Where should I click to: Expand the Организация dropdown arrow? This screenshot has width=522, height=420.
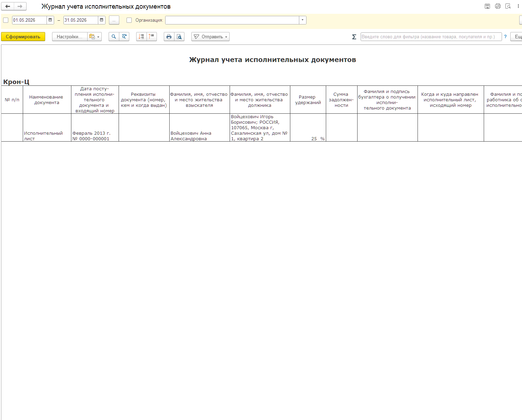coord(302,20)
